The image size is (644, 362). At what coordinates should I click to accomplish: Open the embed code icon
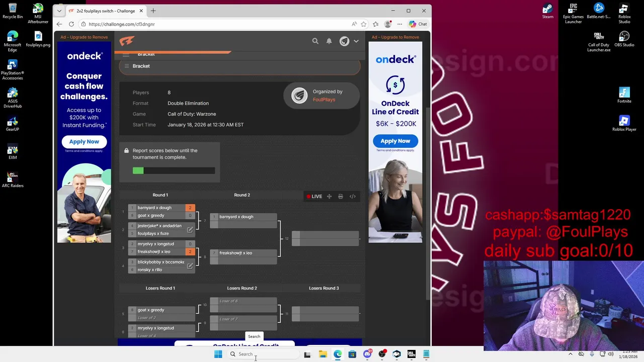coord(353,197)
